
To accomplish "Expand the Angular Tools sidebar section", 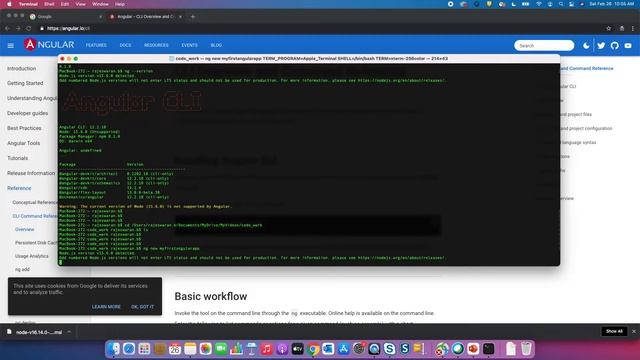I will (x=23, y=143).
